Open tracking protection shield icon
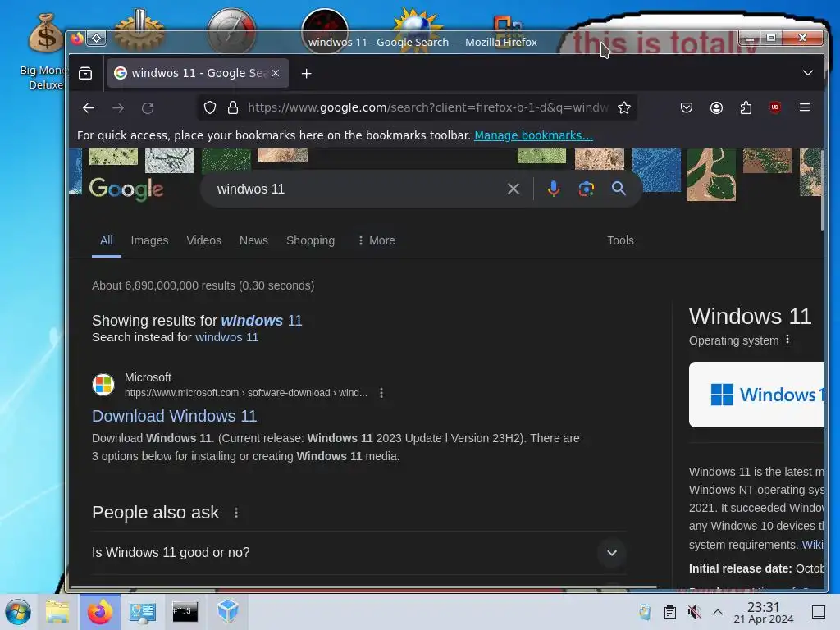 [x=210, y=108]
